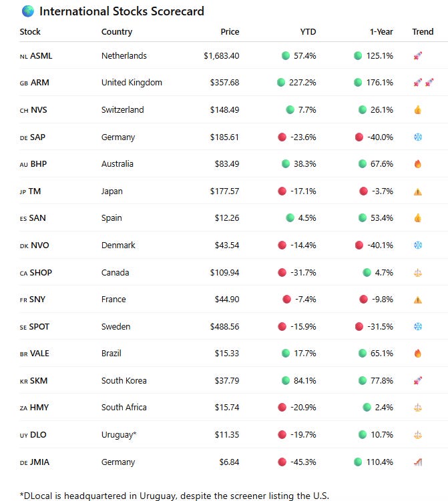
Task: Click the Trend column header
Action: (x=423, y=31)
